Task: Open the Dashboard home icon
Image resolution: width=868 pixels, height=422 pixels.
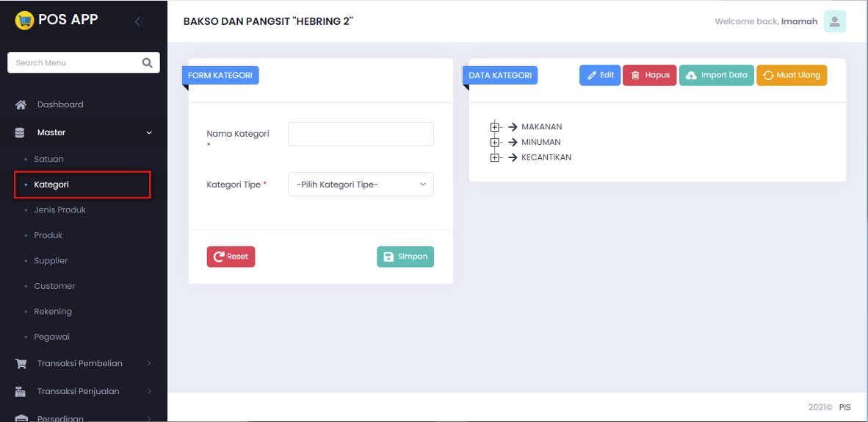Action: (21, 104)
